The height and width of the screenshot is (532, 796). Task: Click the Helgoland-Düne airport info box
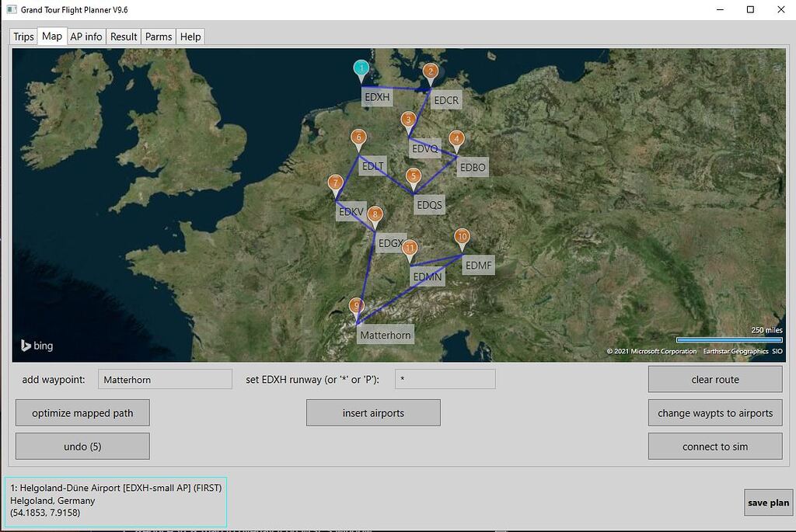coord(113,501)
